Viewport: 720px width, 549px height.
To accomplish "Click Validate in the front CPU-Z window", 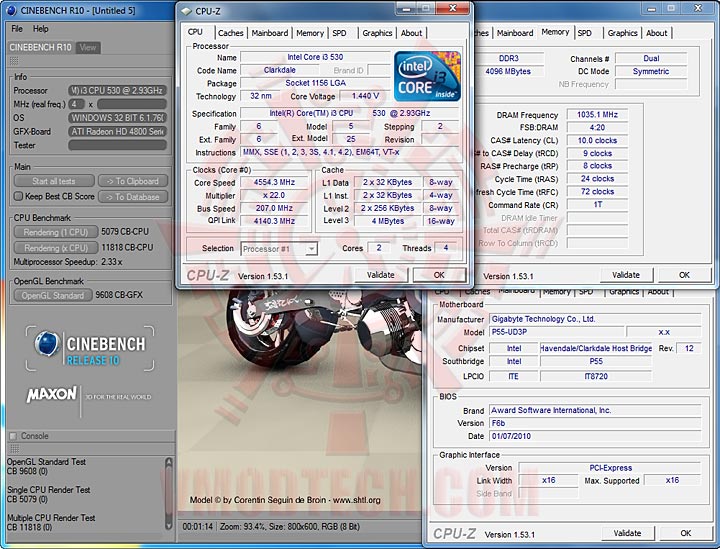I will coord(380,274).
